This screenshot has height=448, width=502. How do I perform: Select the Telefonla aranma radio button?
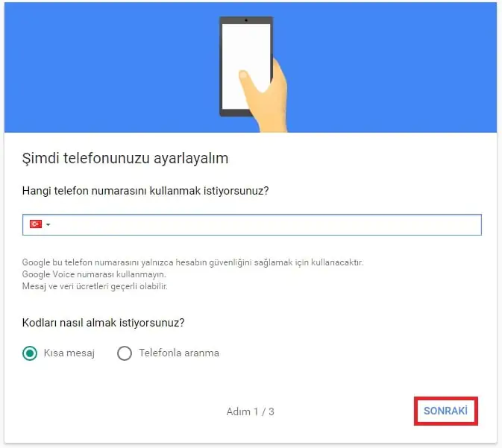(x=125, y=353)
